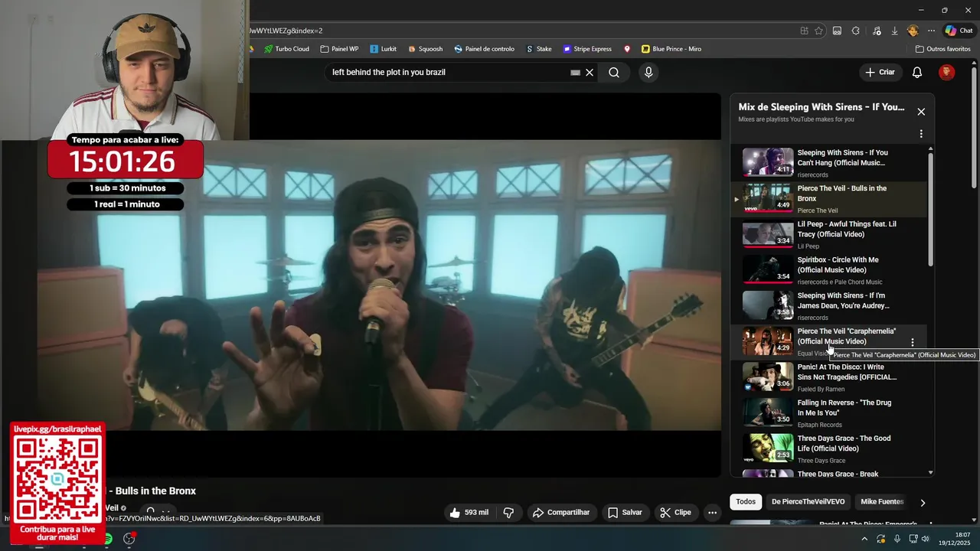Viewport: 980px width, 551px height.
Task: Open Three Days Grace The Good Life thumbnail
Action: (x=768, y=448)
